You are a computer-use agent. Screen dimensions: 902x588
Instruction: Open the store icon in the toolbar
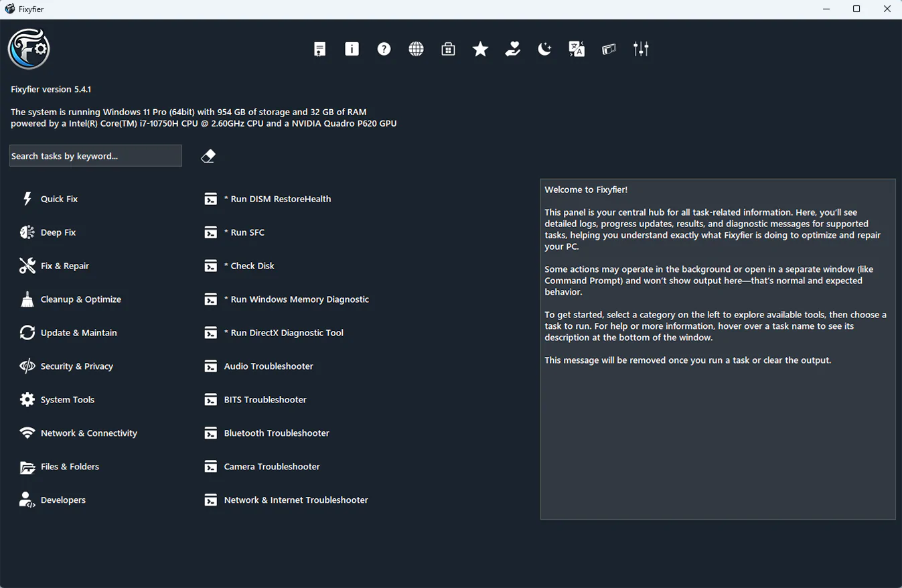pos(448,48)
